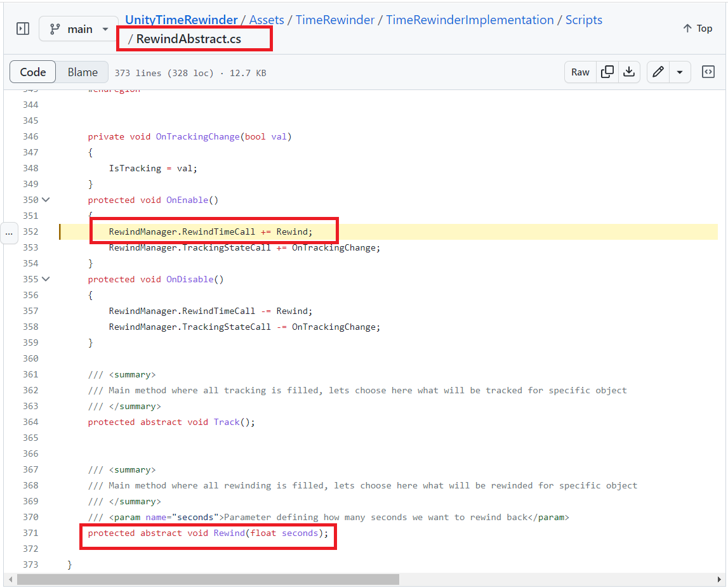Select line number 346
The height and width of the screenshot is (588, 728).
[x=30, y=137]
